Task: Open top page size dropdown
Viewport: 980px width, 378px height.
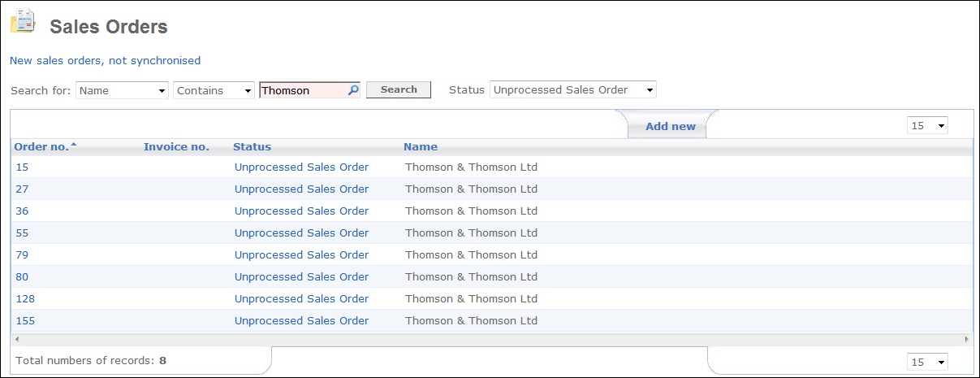Action: 928,126
